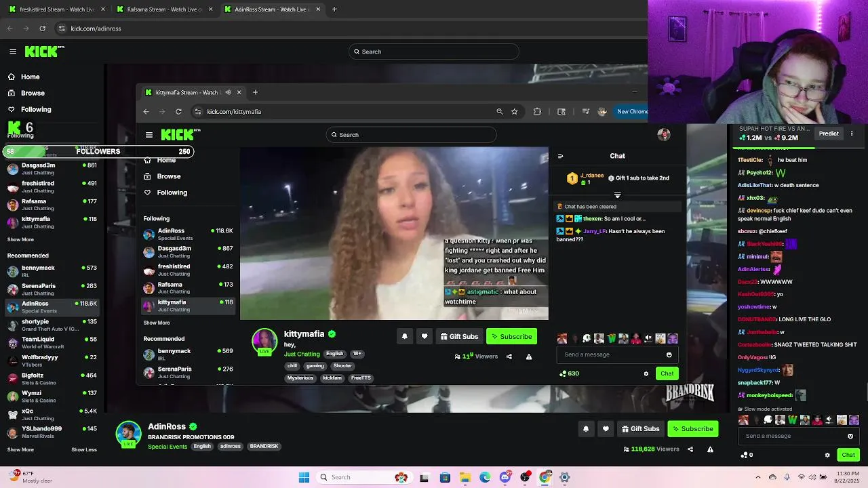The height and width of the screenshot is (488, 868).
Task: Subscribe to kittymafia channel
Action: pyautogui.click(x=511, y=336)
